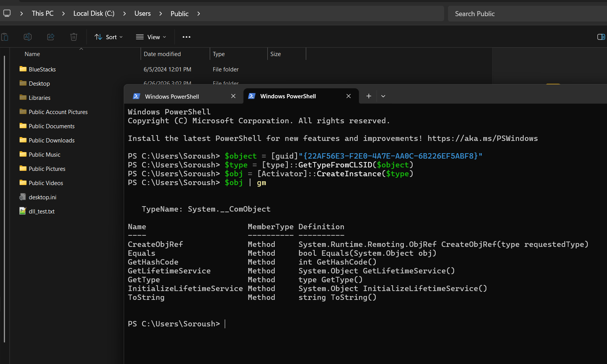Select the Libraries folder name
The width and height of the screenshot is (607, 364).
(x=40, y=98)
